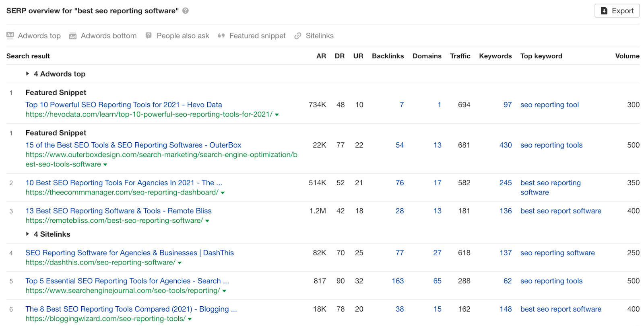Visit the searchenginejournal.com URL link
The height and width of the screenshot is (326, 644).
coord(123,291)
